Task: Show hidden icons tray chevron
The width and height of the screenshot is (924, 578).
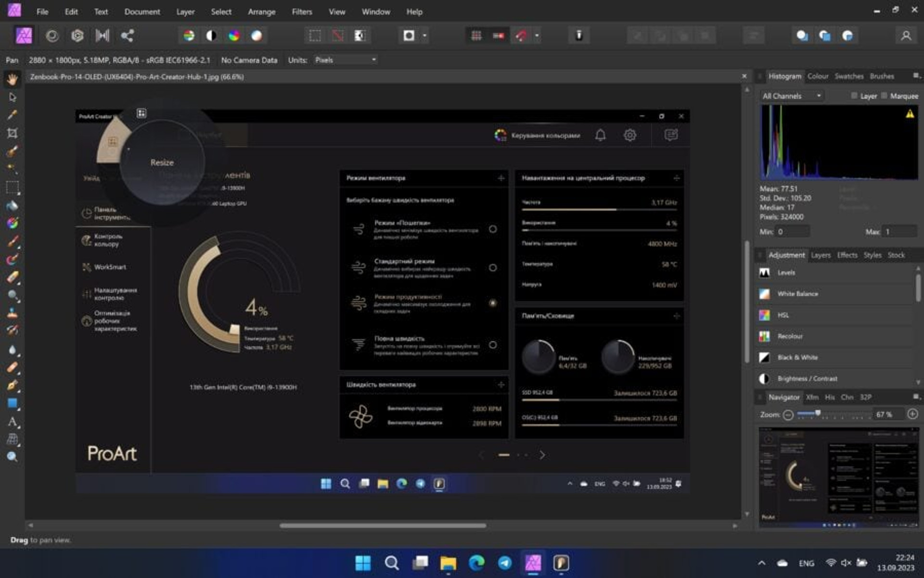Action: [761, 563]
